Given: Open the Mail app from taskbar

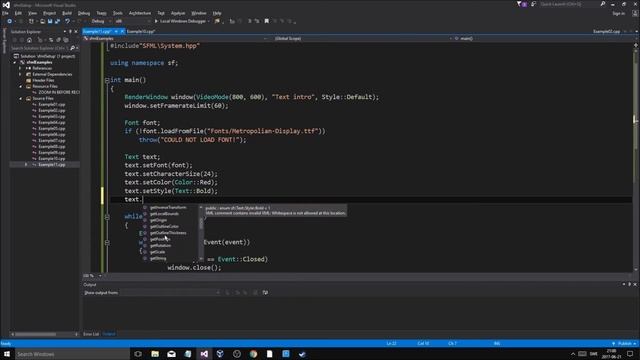Looking at the screenshot, I should [x=171, y=354].
